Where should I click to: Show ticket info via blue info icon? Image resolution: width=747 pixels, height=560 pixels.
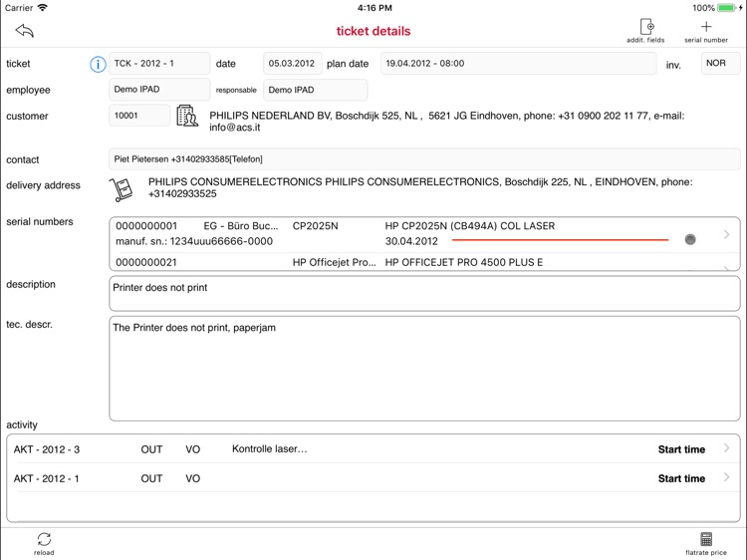point(98,64)
